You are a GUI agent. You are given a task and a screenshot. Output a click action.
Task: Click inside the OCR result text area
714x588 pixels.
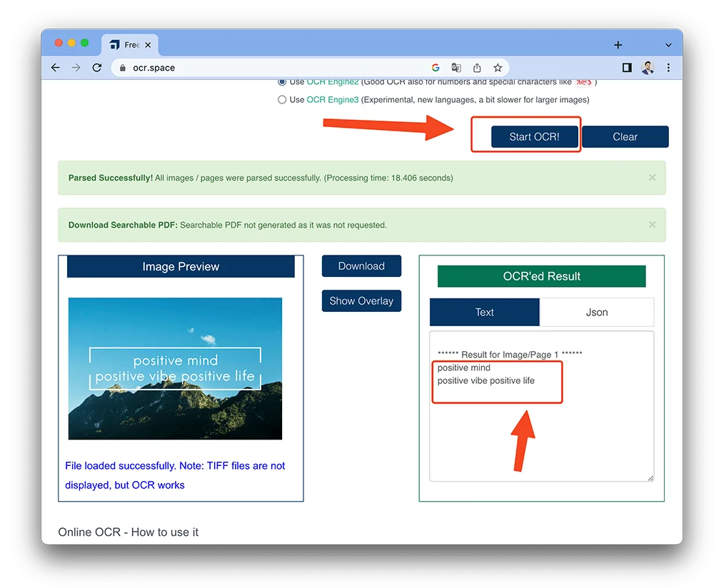pos(541,407)
